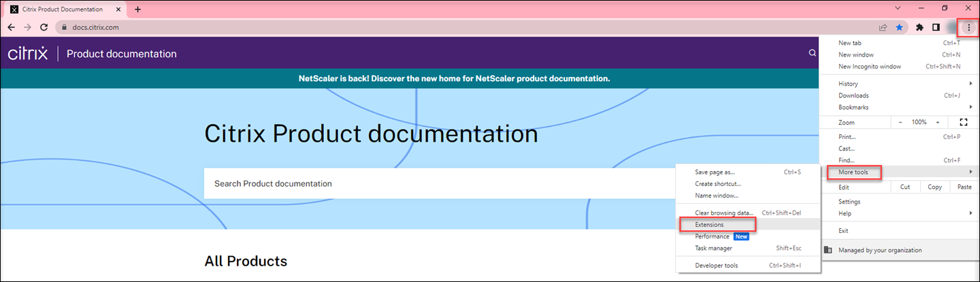This screenshot has width=980, height=282.
Task: Open the Extensions puzzle icon
Action: click(920, 27)
